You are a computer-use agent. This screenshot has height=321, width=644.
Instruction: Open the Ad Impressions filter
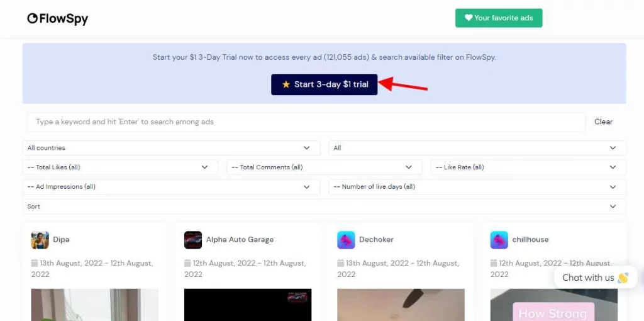pyautogui.click(x=171, y=186)
